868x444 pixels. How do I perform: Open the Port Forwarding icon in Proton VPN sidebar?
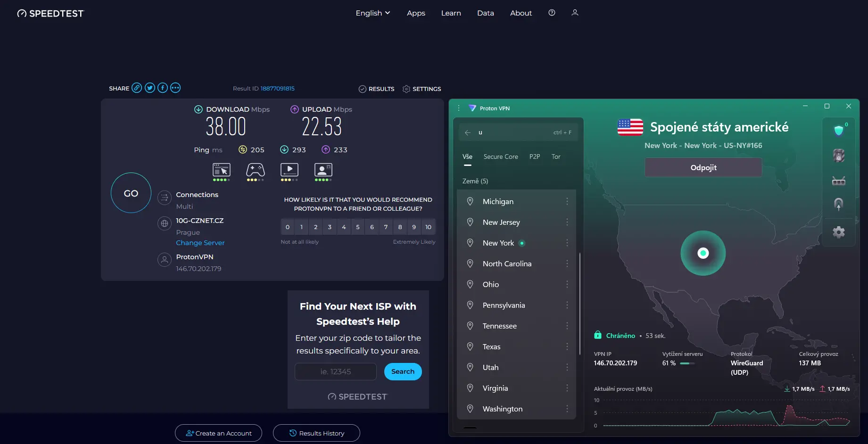pyautogui.click(x=839, y=181)
